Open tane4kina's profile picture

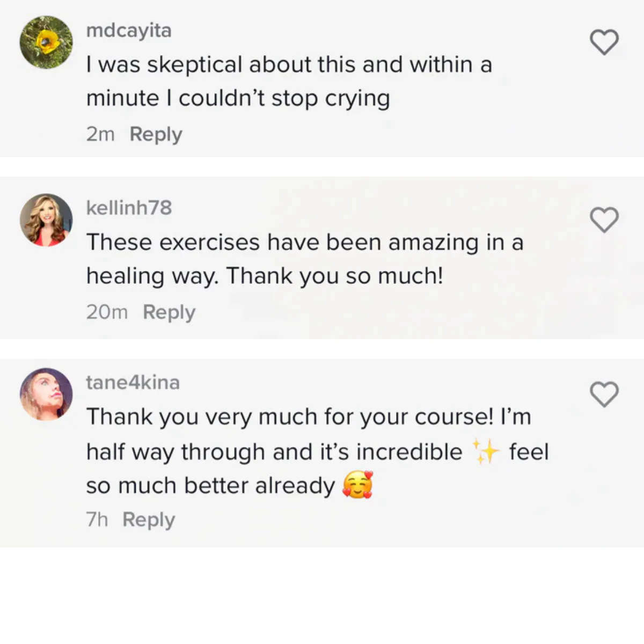coord(46,394)
